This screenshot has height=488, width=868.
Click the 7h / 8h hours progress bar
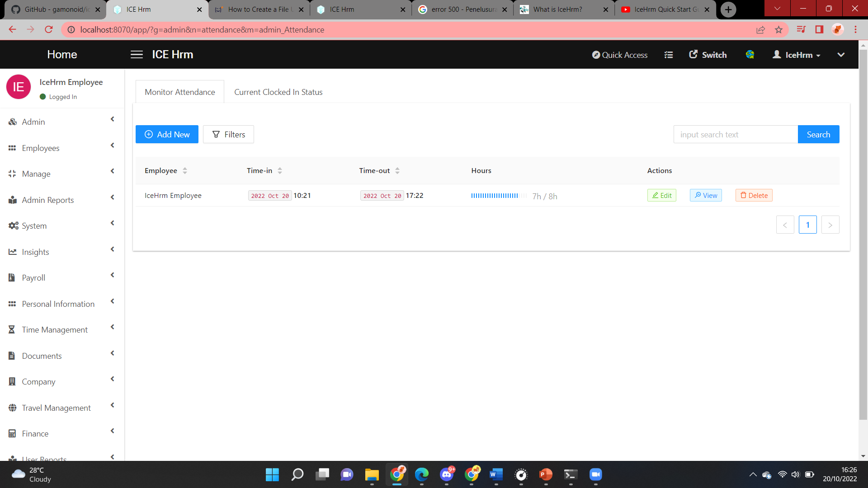coord(498,196)
